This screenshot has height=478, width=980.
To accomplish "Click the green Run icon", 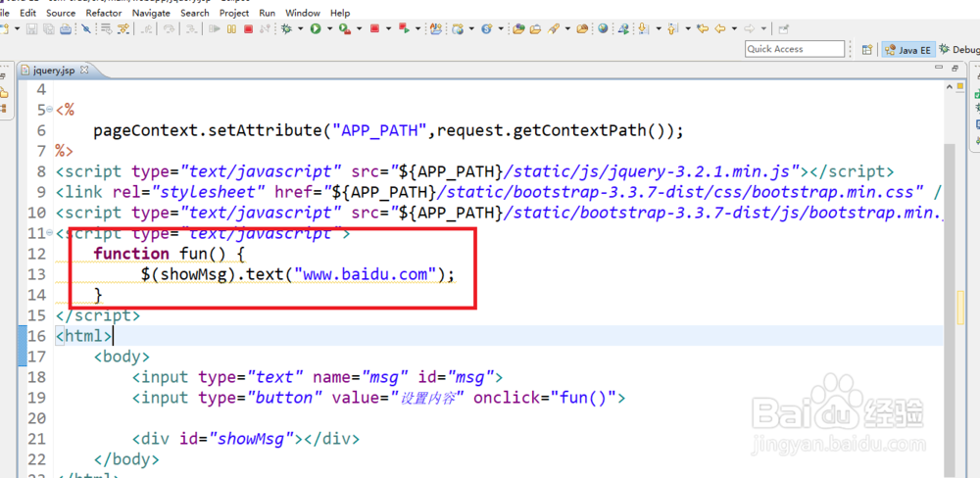I will (316, 28).
